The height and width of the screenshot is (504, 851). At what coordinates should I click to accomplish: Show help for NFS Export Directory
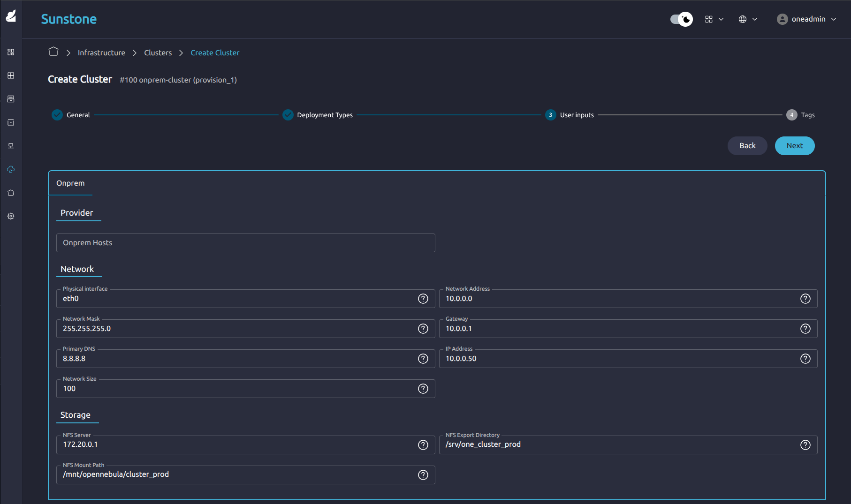tap(805, 445)
